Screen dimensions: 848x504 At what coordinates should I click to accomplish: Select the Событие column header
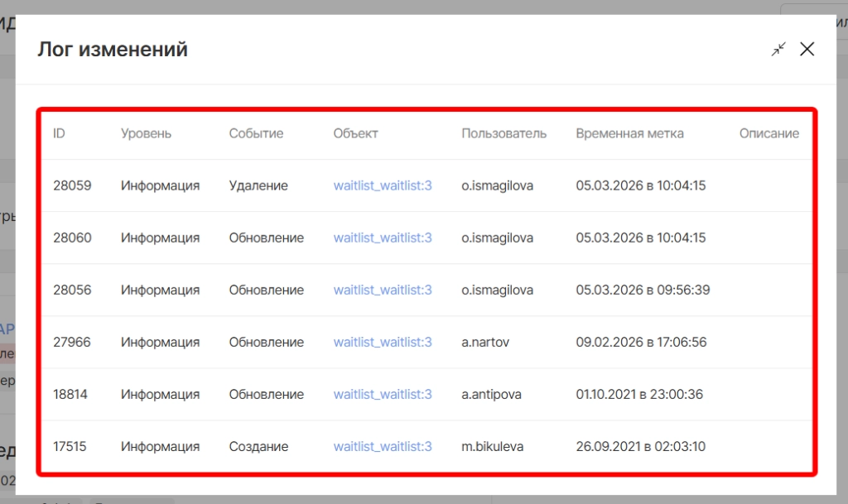click(x=256, y=133)
